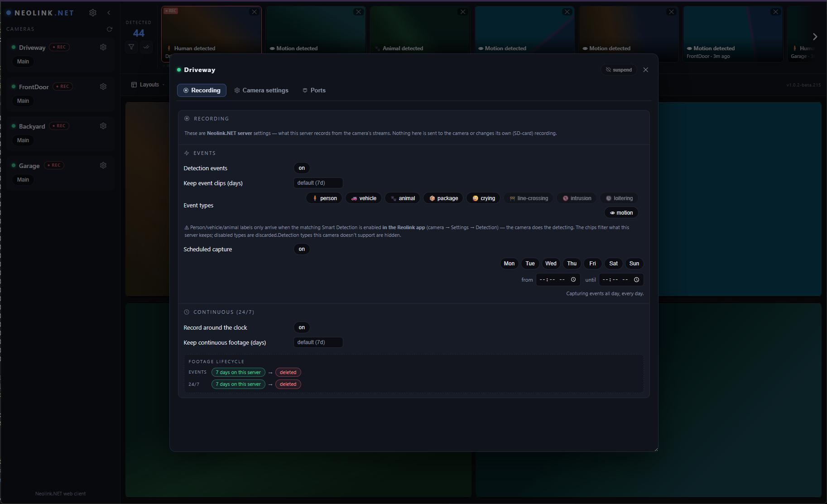Toggle the vehicle event type chip
The image size is (827, 504).
tap(364, 198)
